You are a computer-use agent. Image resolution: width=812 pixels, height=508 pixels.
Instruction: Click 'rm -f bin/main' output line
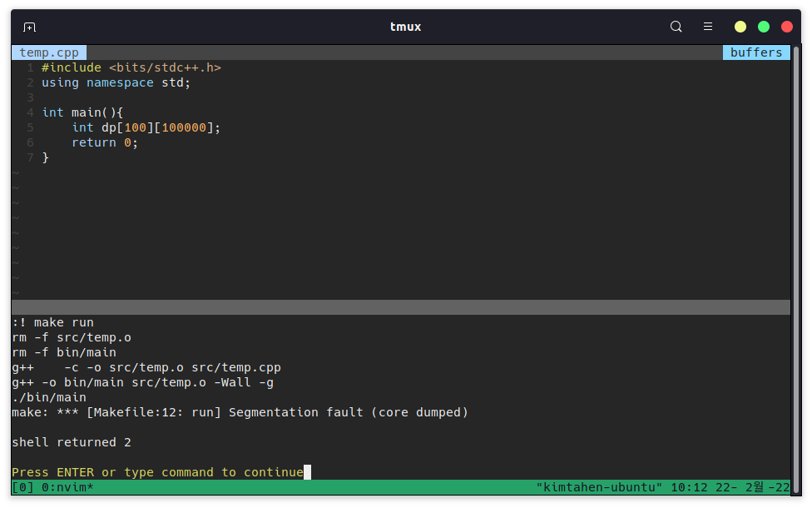click(64, 353)
